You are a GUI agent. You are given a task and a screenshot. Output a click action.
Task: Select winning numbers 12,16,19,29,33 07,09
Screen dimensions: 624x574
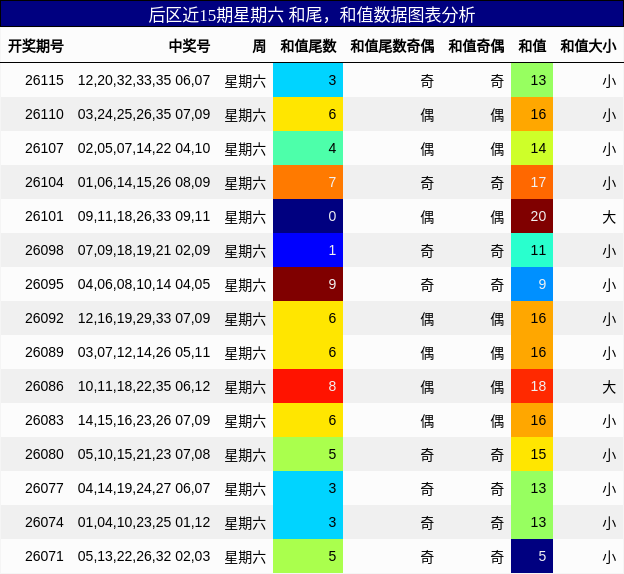pyautogui.click(x=144, y=318)
